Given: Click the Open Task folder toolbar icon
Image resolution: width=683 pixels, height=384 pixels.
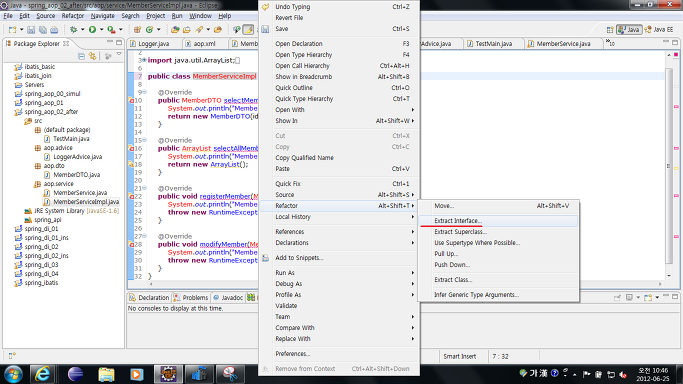Looking at the screenshot, I should 187,30.
